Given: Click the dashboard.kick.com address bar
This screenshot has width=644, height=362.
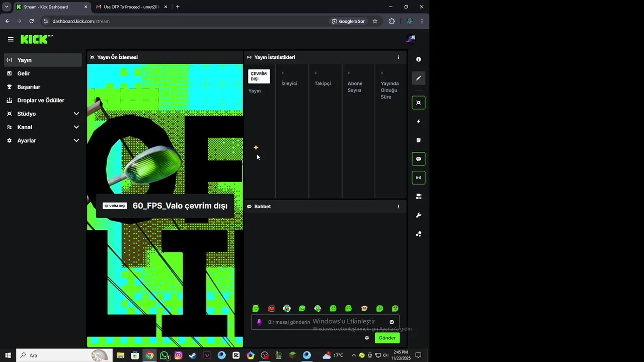Looking at the screenshot, I should (186, 21).
